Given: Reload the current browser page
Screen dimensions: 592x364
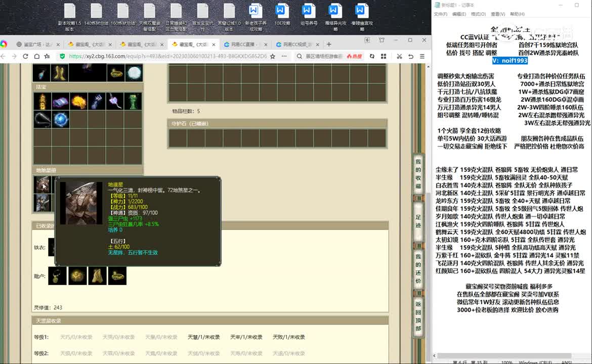Looking at the screenshot, I should coord(25,56).
